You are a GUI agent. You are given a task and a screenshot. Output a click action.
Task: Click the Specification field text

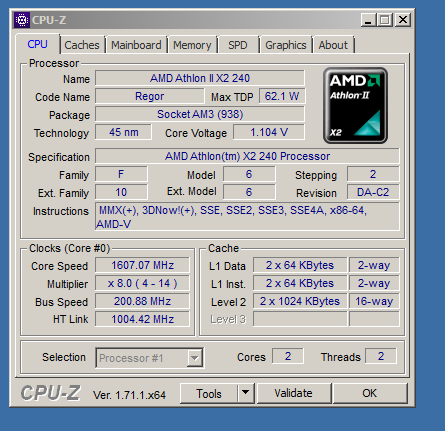[x=247, y=156]
